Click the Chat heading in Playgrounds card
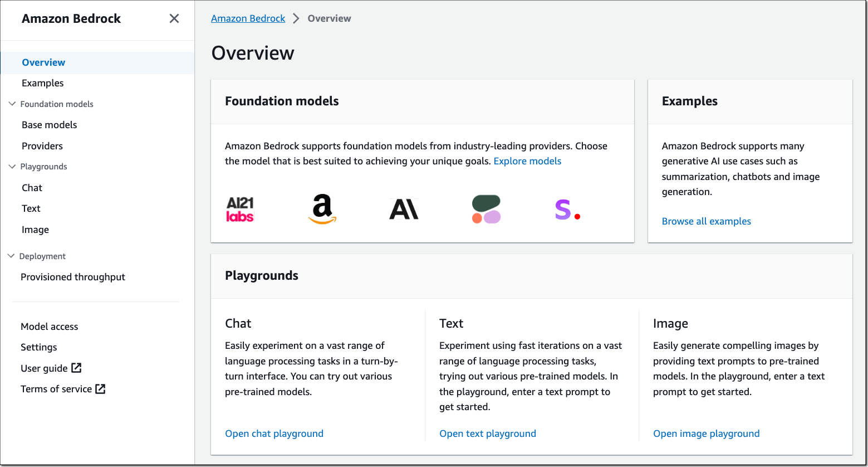 [238, 323]
